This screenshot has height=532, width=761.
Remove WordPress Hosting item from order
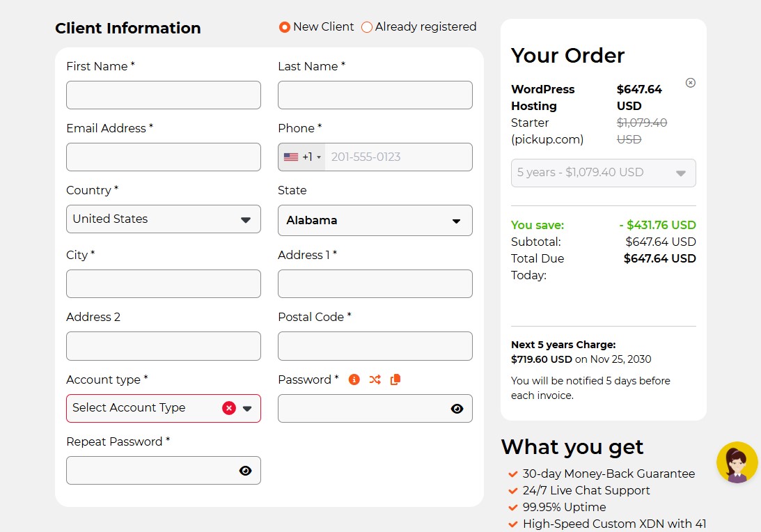(x=690, y=83)
